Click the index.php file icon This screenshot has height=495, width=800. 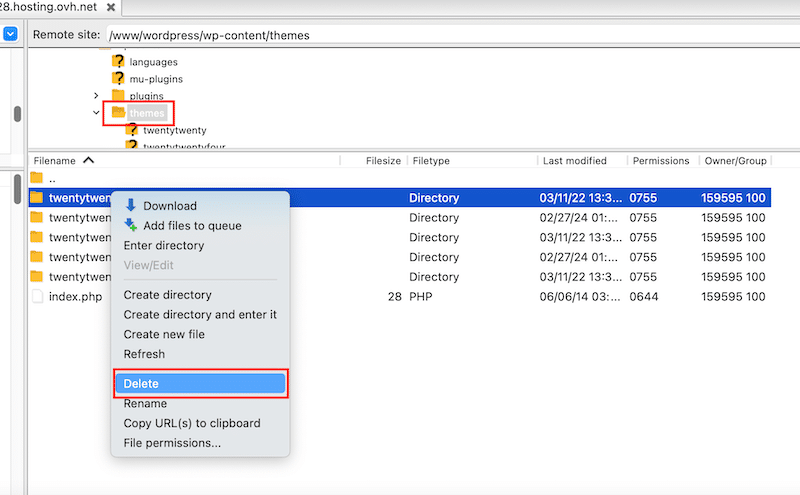click(x=37, y=296)
